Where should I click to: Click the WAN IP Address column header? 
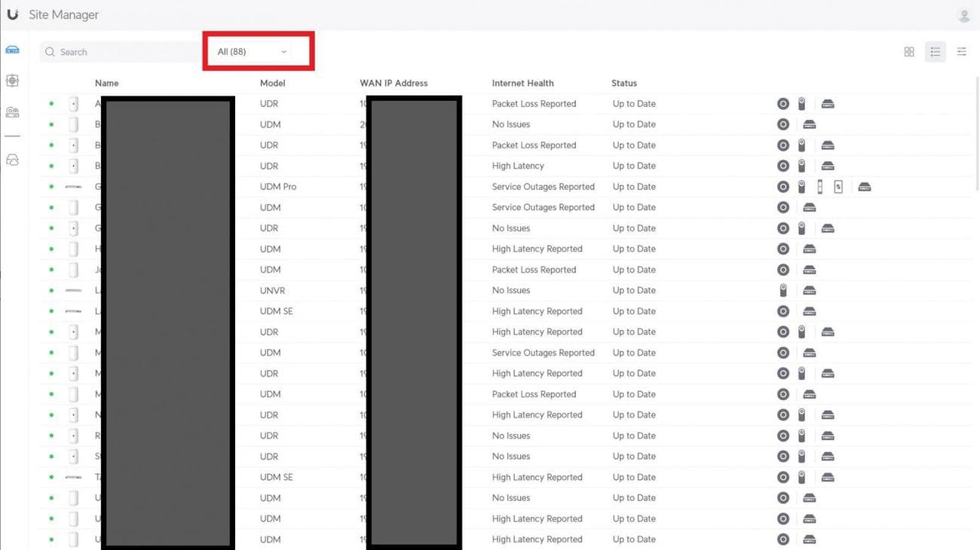(x=394, y=83)
